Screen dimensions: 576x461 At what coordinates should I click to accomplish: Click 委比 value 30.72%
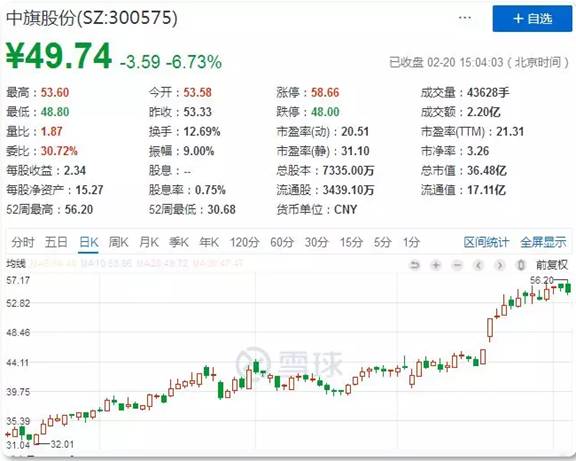pos(59,151)
